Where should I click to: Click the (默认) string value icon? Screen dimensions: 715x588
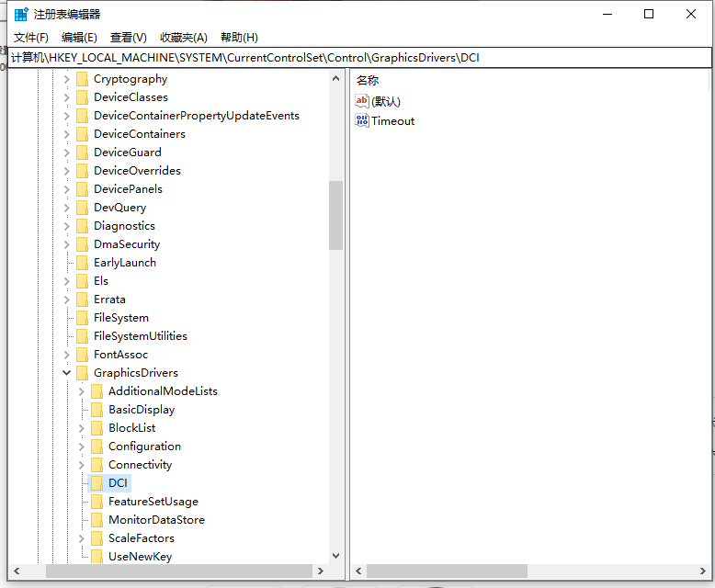[x=362, y=101]
